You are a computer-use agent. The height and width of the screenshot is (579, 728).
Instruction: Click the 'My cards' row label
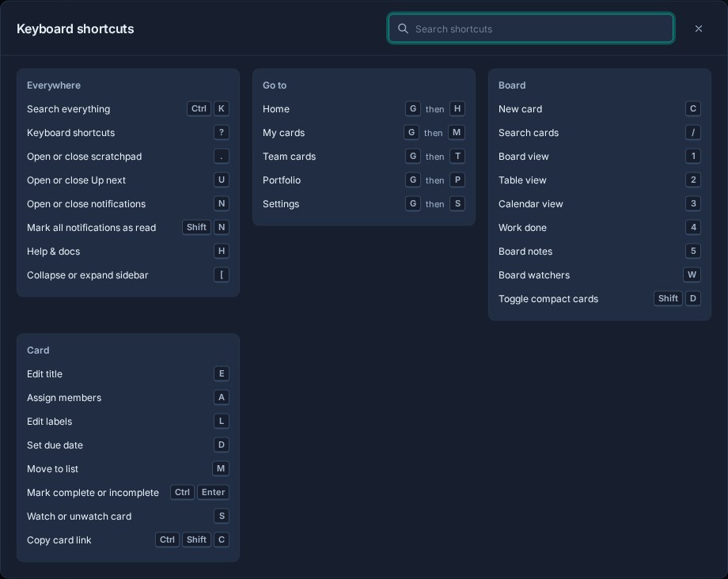[283, 133]
